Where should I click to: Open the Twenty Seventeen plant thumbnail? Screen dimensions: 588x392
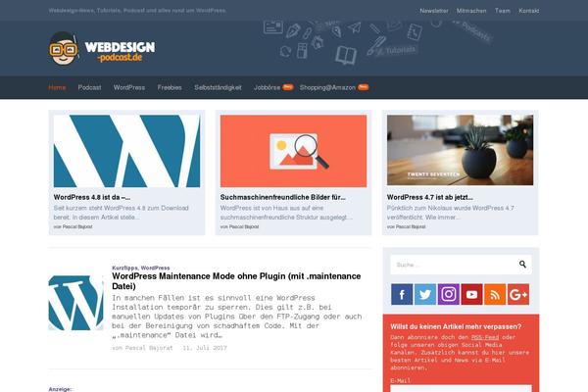click(x=461, y=150)
